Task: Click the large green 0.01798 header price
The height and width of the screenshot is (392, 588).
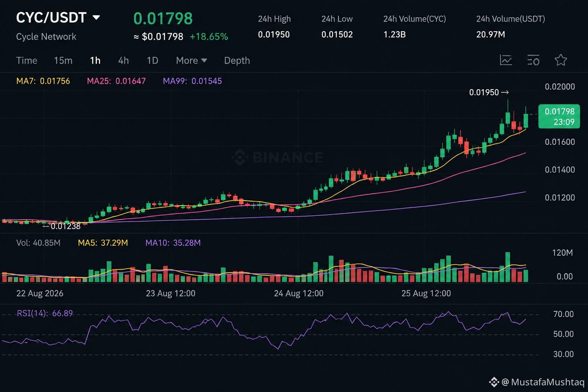Action: point(163,18)
